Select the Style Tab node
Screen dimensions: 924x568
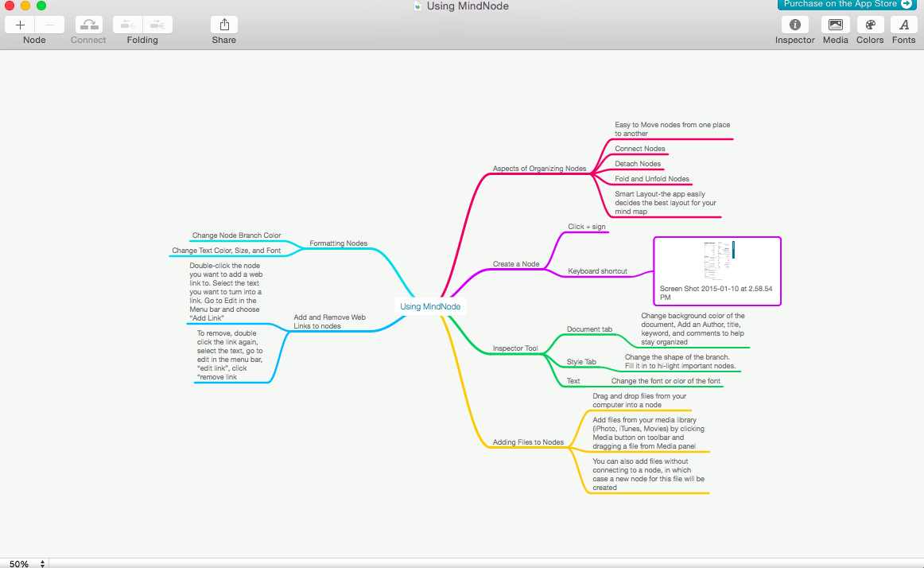pos(581,361)
